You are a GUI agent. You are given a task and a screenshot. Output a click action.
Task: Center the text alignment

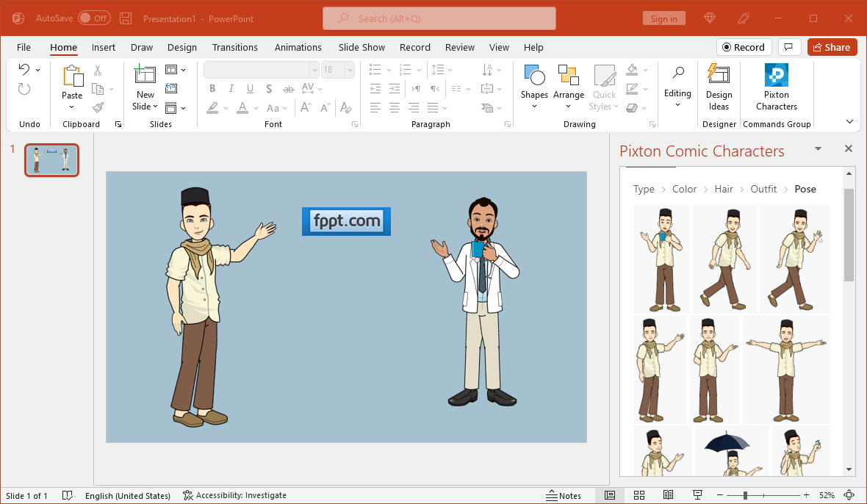[395, 107]
